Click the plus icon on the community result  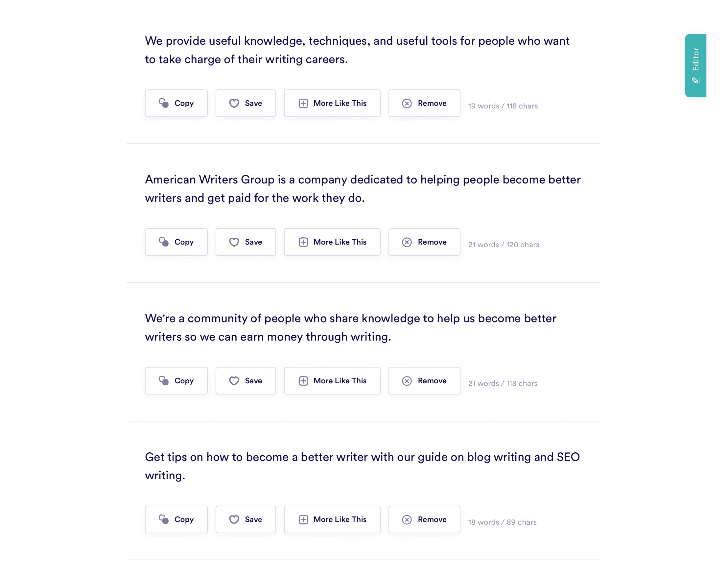(303, 381)
